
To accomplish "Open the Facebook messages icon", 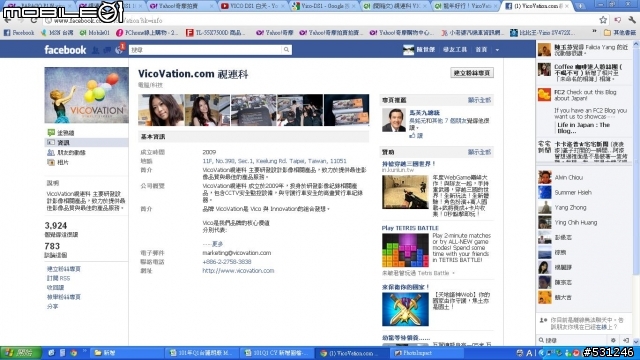I will pos(107,50).
